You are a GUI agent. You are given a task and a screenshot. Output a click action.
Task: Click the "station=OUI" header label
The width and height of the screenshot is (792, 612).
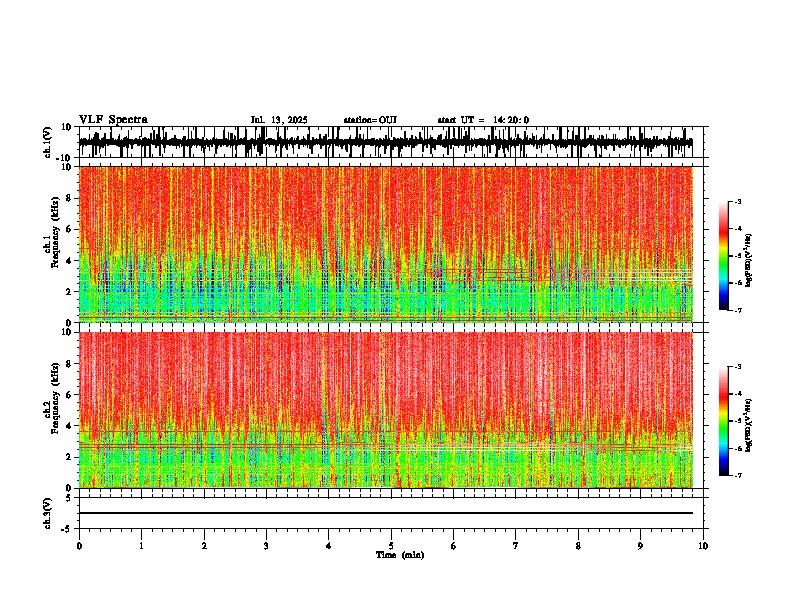coord(370,120)
